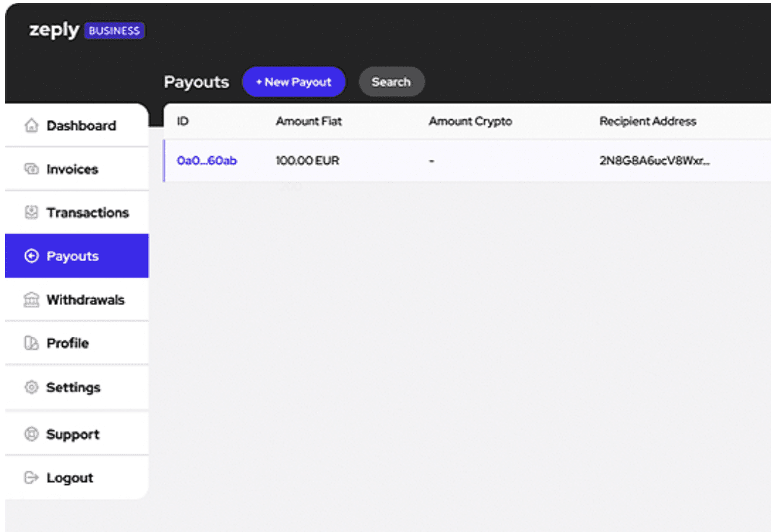The height and width of the screenshot is (532, 771).
Task: Open the Search function
Action: click(x=391, y=82)
